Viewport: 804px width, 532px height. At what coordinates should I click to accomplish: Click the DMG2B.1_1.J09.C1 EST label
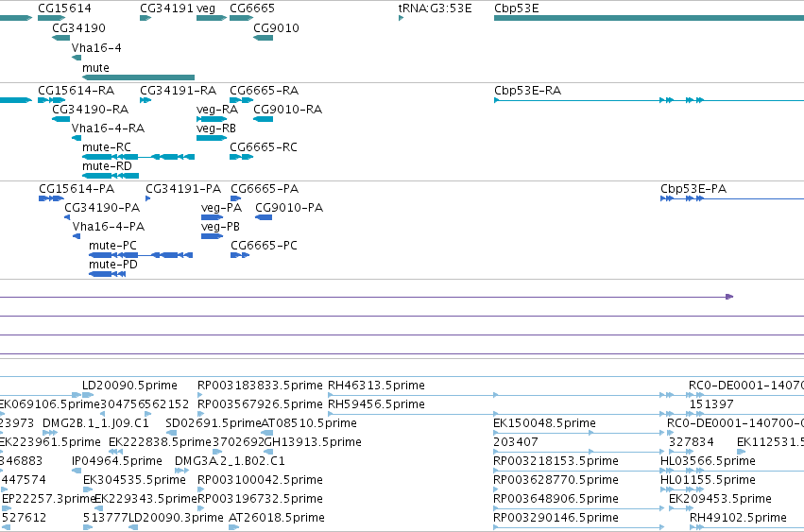tap(95, 423)
